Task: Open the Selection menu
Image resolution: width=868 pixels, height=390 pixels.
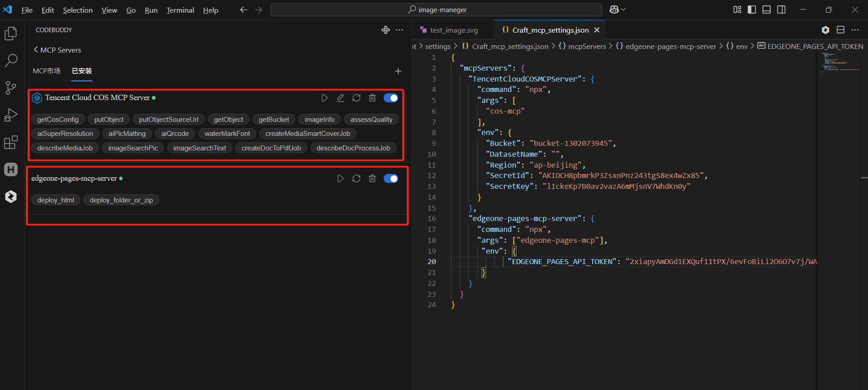Action: [x=78, y=10]
